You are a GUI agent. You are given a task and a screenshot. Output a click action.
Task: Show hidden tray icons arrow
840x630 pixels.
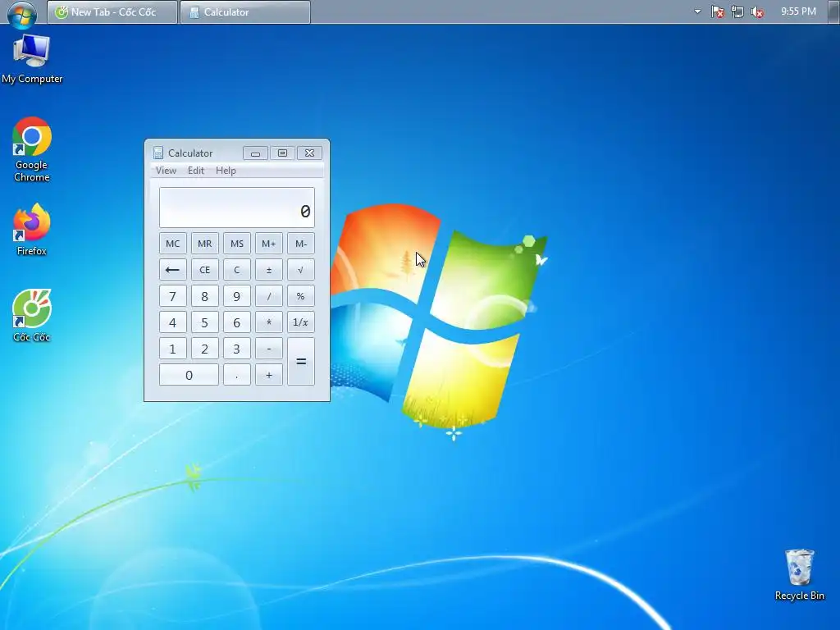coord(697,11)
